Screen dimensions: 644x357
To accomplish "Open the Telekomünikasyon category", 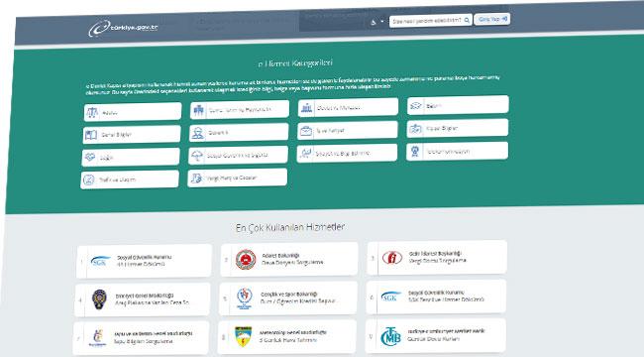I will tap(458, 152).
